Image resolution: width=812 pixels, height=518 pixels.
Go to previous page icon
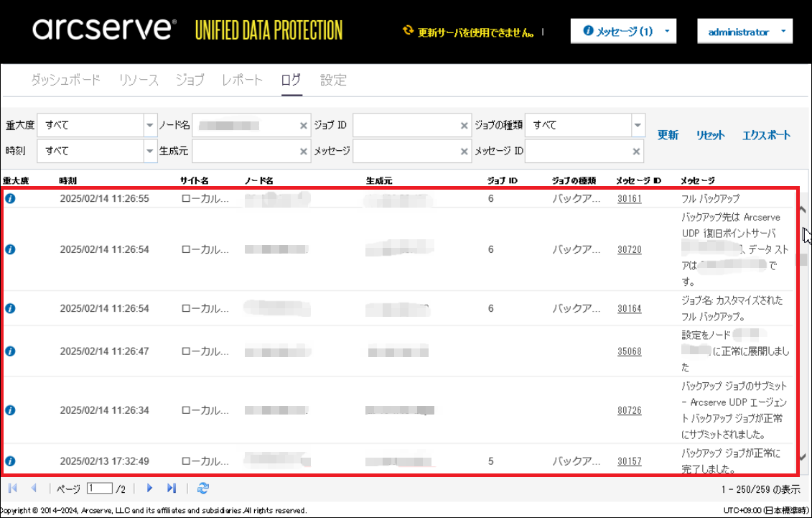[x=34, y=488]
